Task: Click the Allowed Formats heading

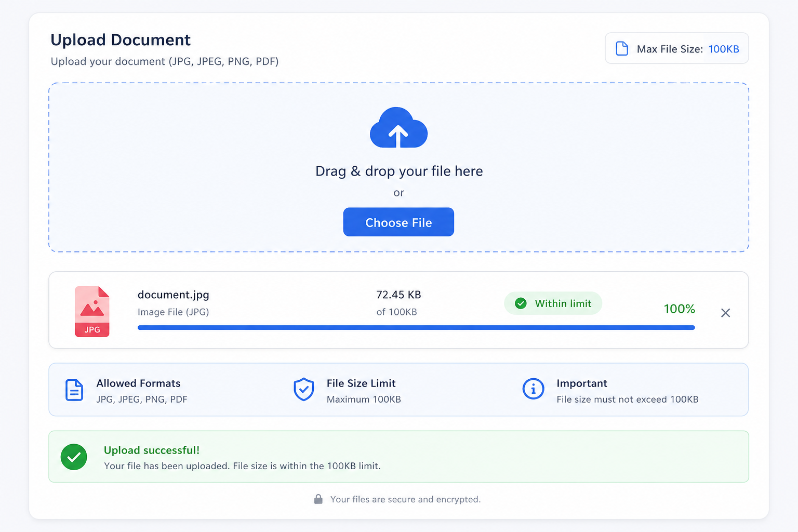Action: [138, 383]
